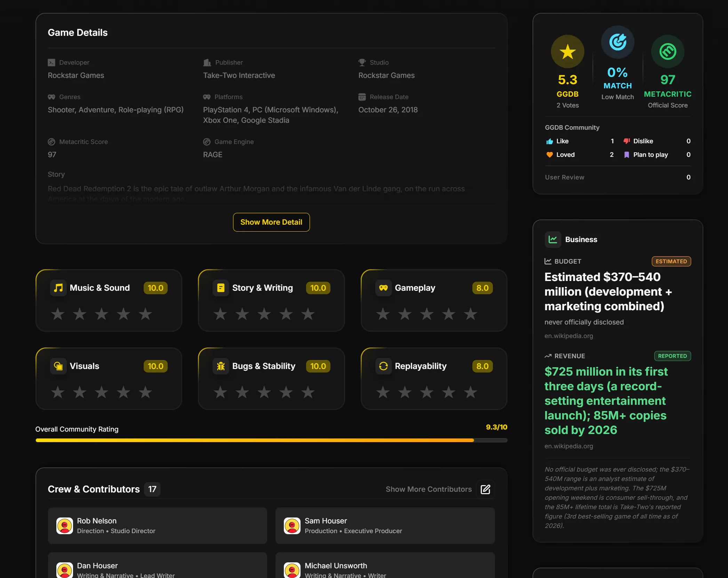The height and width of the screenshot is (578, 728).
Task: Rate Visuals with the first star
Action: click(x=58, y=392)
